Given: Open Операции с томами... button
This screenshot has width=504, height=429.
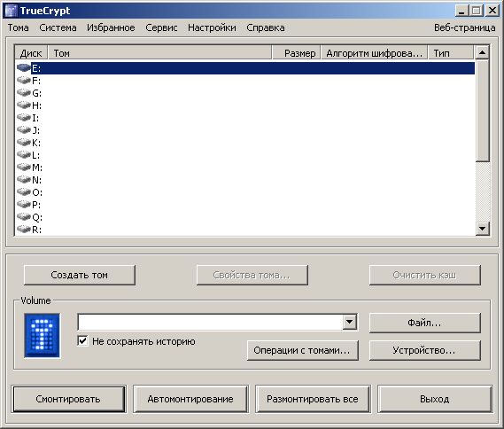Looking at the screenshot, I should tap(302, 350).
